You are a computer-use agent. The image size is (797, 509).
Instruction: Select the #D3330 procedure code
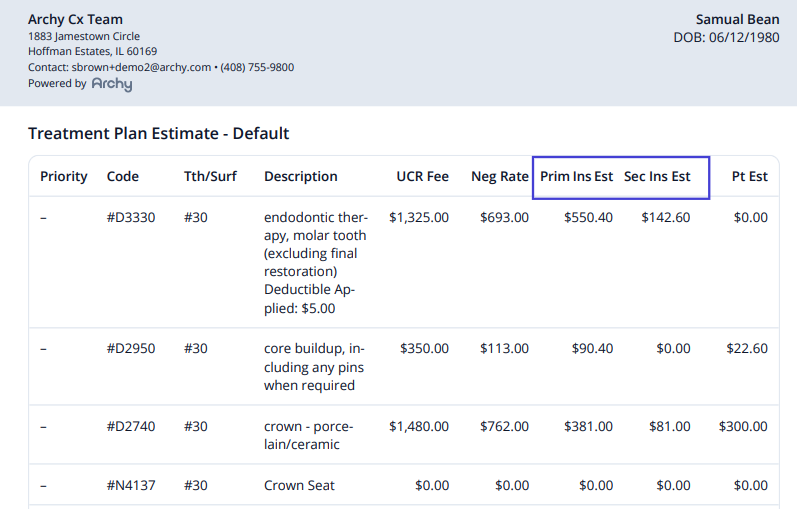tap(131, 218)
